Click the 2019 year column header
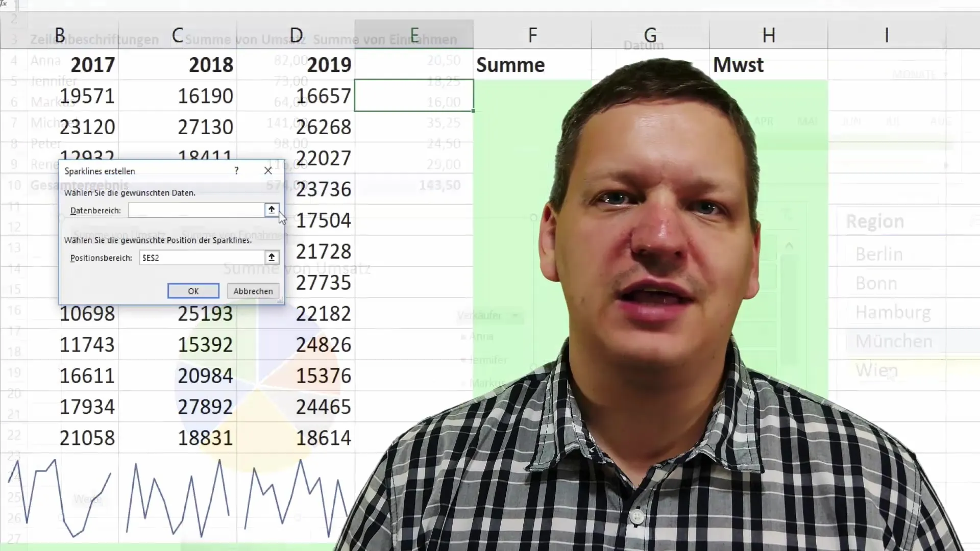The width and height of the screenshot is (980, 551). (x=329, y=64)
